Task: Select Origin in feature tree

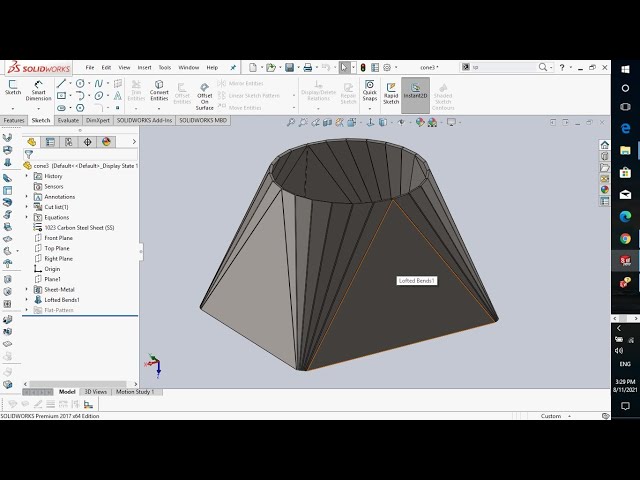Action: tap(52, 269)
